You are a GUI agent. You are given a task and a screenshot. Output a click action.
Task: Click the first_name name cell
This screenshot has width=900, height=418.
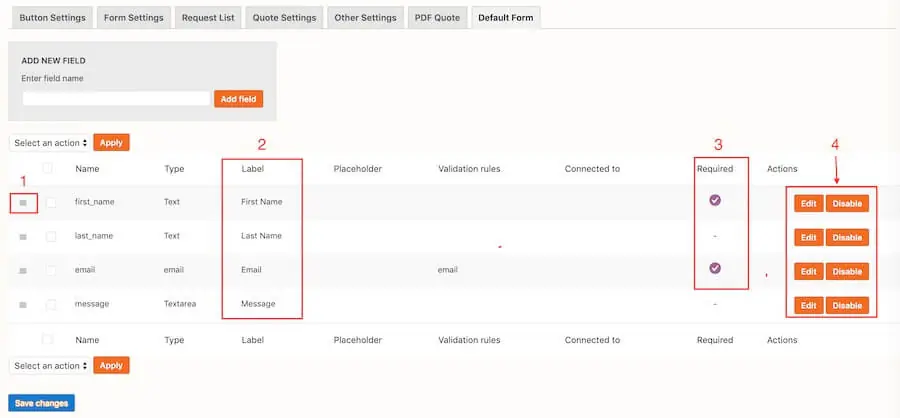point(95,202)
